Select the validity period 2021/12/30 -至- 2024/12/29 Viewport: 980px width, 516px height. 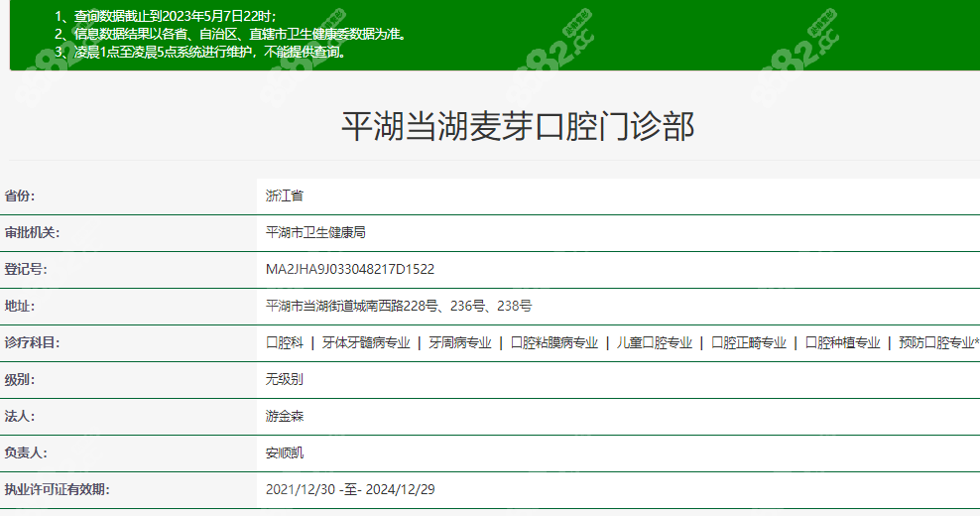[x=350, y=490]
